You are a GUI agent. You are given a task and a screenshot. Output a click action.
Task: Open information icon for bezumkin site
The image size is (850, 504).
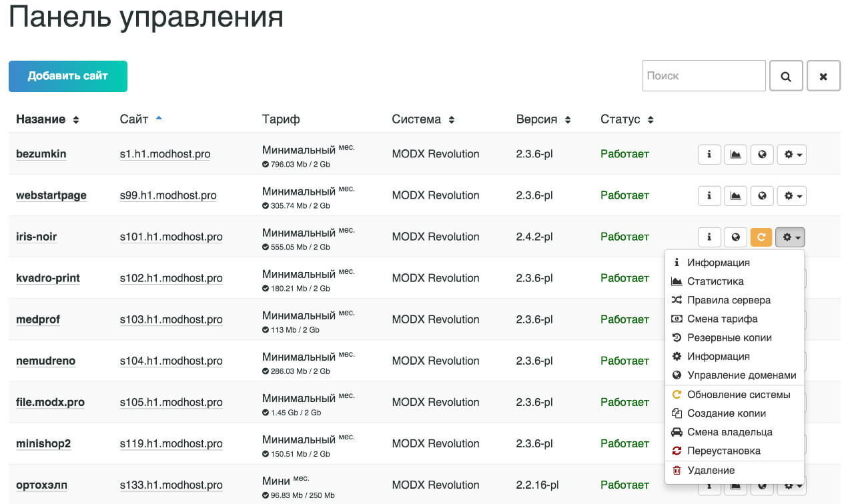709,154
